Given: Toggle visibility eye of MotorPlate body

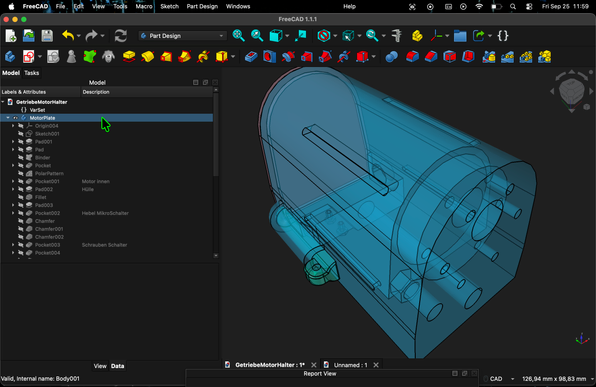Looking at the screenshot, I should point(16,118).
